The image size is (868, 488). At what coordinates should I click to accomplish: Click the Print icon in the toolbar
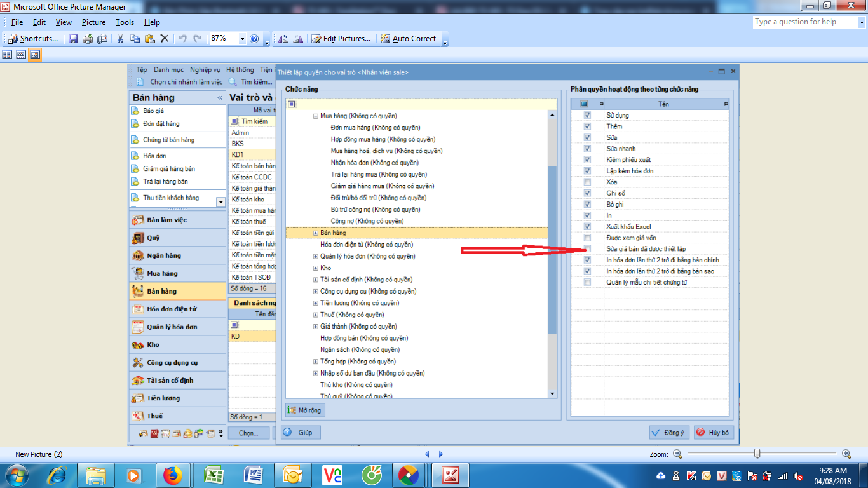coord(88,39)
